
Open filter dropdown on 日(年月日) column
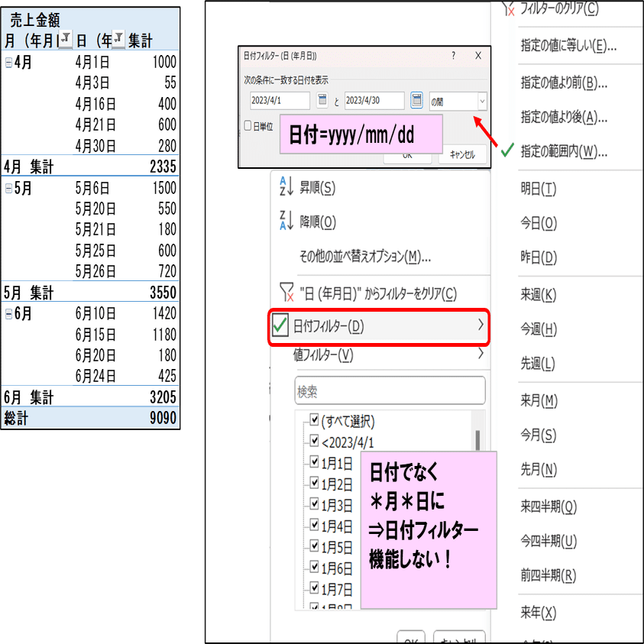coord(118,39)
